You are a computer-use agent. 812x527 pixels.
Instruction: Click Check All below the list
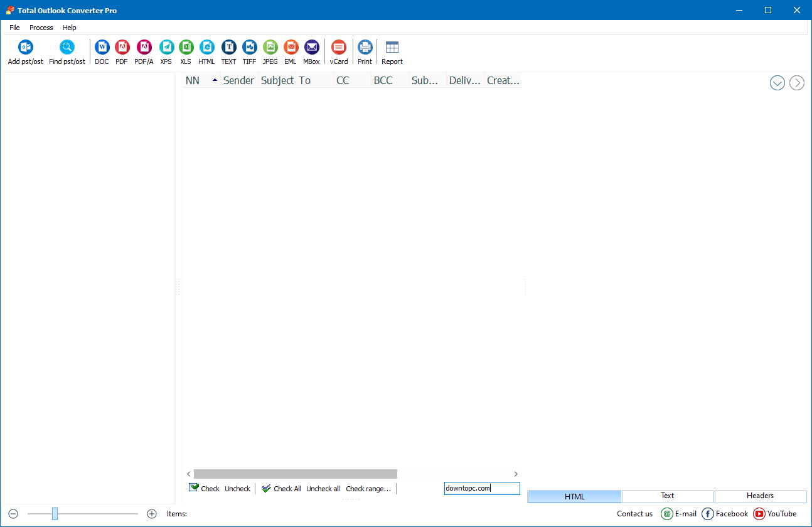pyautogui.click(x=281, y=489)
